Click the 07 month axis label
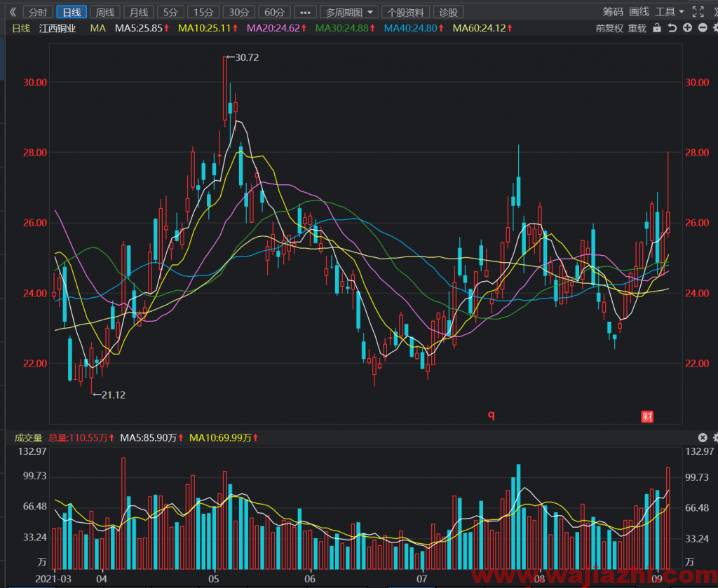Image resolution: width=718 pixels, height=588 pixels. (x=421, y=578)
